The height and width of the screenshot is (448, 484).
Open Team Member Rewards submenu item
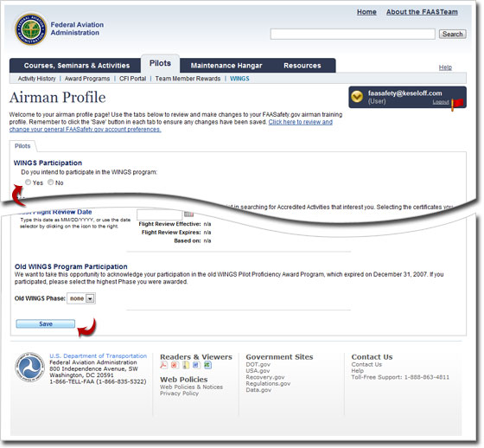coord(188,79)
